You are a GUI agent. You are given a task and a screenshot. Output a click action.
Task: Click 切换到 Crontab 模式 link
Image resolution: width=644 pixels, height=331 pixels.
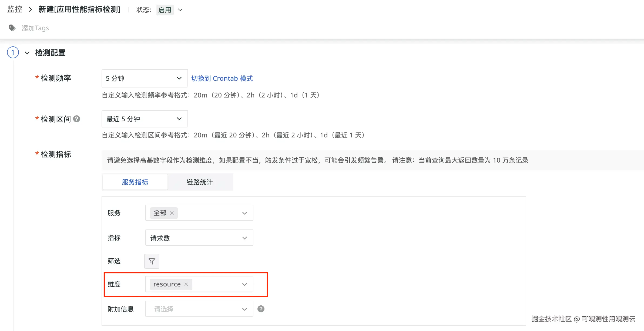click(222, 78)
